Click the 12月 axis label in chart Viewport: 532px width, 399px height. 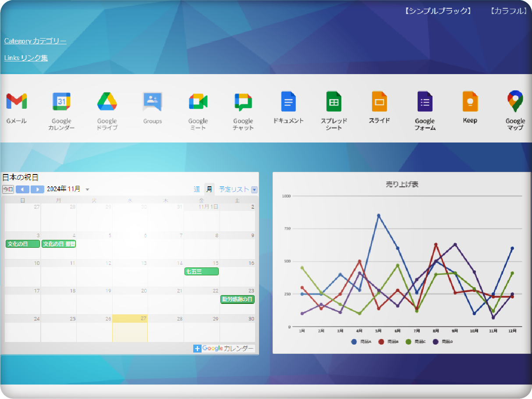(512, 331)
